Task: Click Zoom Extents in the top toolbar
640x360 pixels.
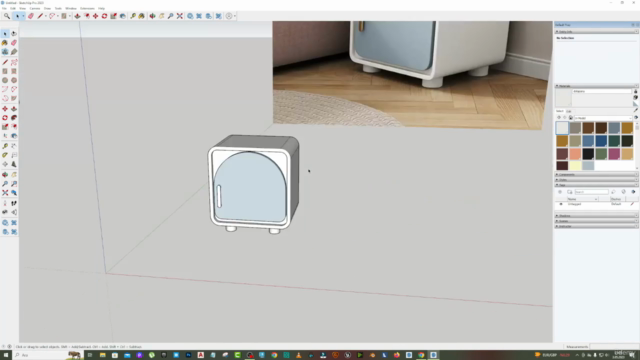Action: click(x=180, y=16)
